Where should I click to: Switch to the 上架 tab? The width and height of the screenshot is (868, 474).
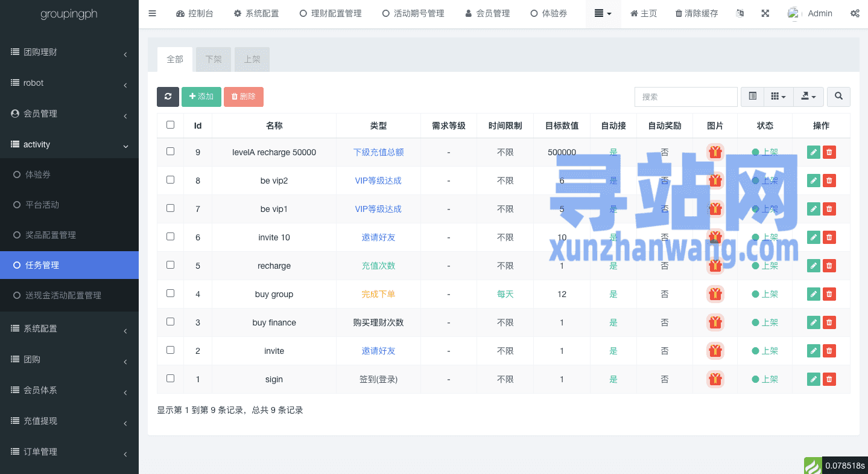pyautogui.click(x=252, y=60)
